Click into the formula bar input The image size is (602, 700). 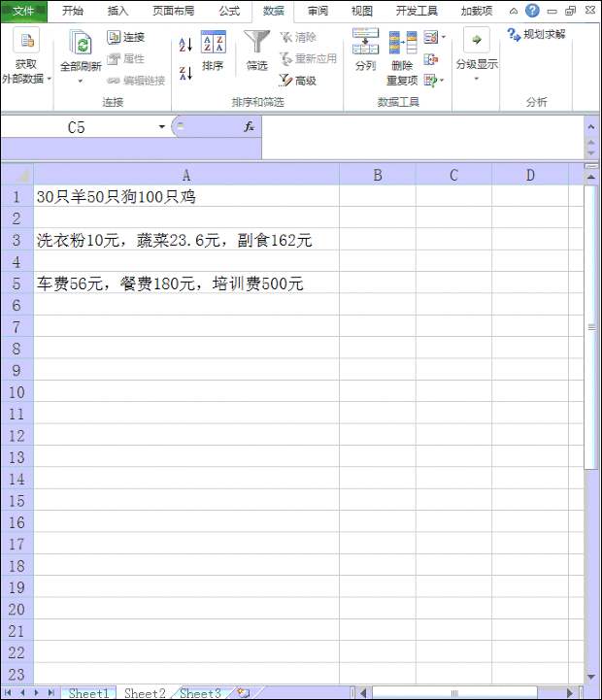[422, 138]
